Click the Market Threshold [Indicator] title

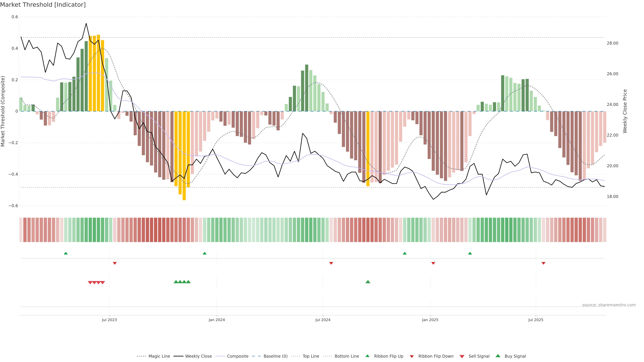(43, 5)
